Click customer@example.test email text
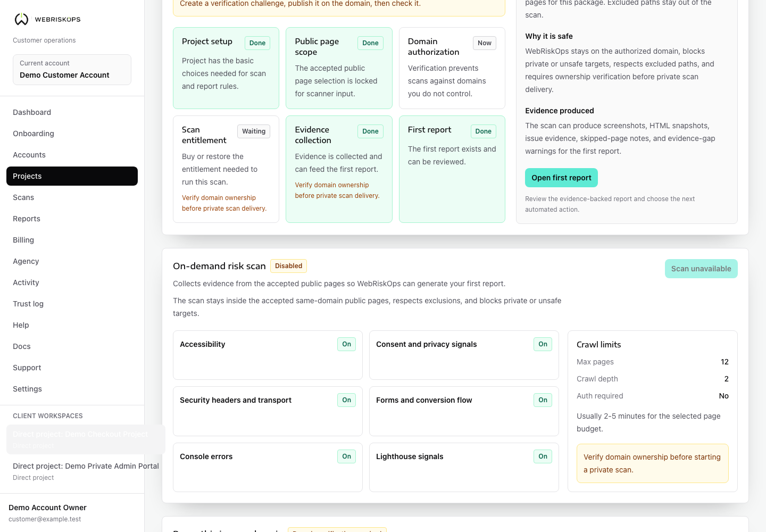 click(x=45, y=519)
